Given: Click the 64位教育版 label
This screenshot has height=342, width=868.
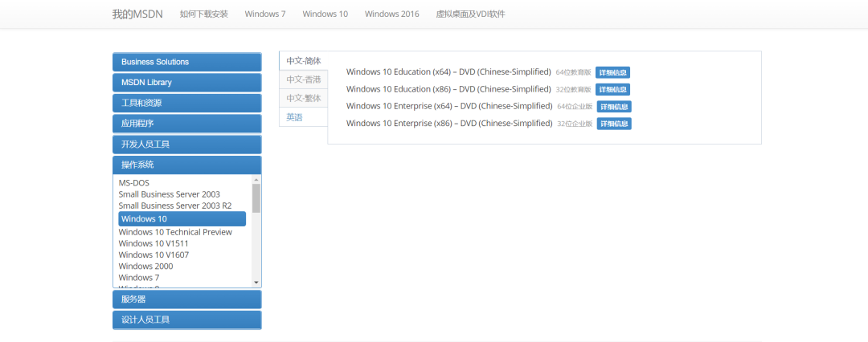Looking at the screenshot, I should 574,72.
